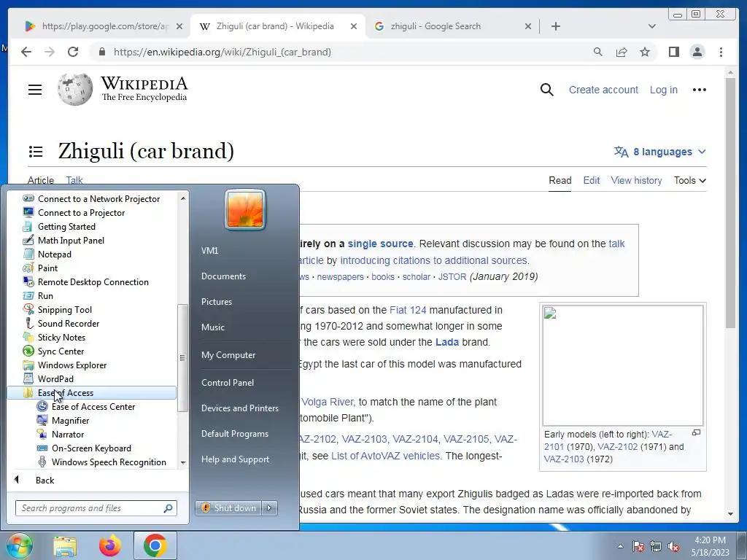This screenshot has height=560, width=747.
Task: Follow the Fiat 124 link
Action: [408, 310]
